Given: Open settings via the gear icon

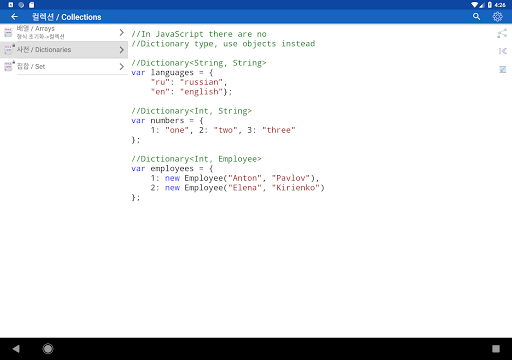Looking at the screenshot, I should (x=497, y=16).
